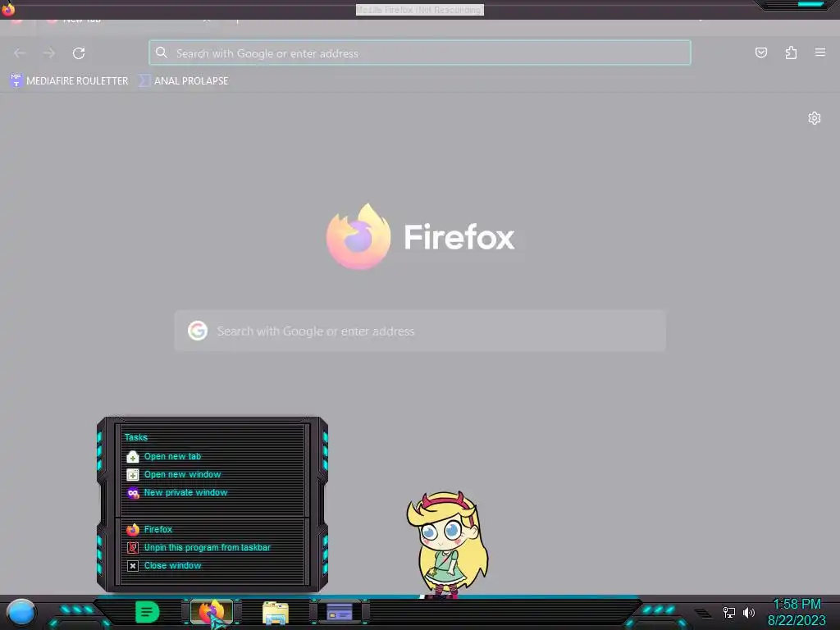Open File Explorer from the taskbar
Viewport: 840px width, 630px height.
276,613
